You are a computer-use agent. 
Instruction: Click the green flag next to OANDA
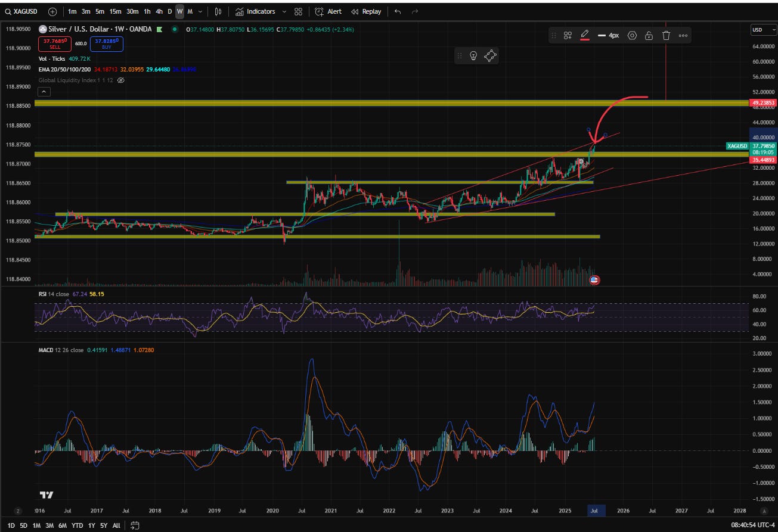pyautogui.click(x=159, y=29)
